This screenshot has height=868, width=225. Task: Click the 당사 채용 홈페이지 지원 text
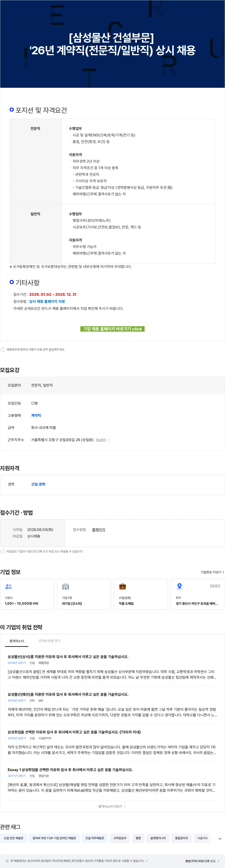(x=47, y=302)
